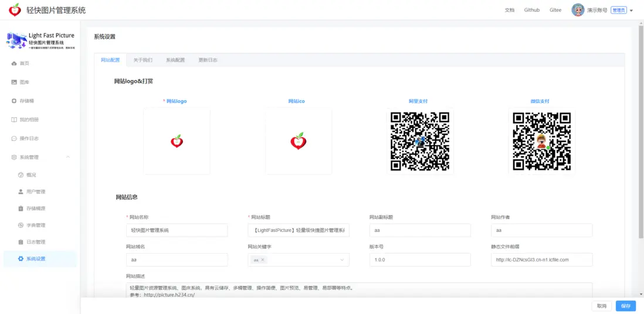Collapse the 系统管理 menu arrow
This screenshot has width=644, height=314.
tap(68, 157)
